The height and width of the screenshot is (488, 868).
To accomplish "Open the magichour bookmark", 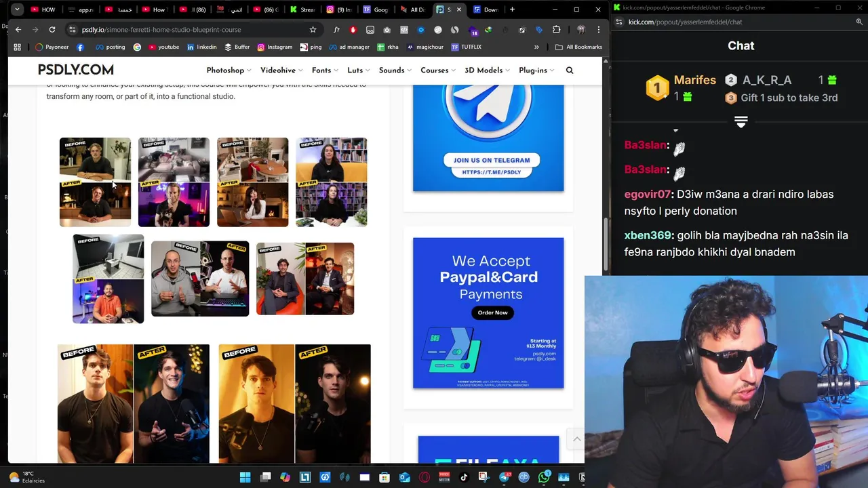I will tap(425, 47).
